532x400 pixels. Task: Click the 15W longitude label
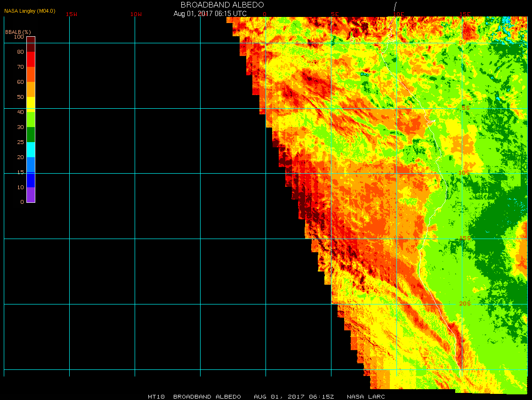pos(71,14)
